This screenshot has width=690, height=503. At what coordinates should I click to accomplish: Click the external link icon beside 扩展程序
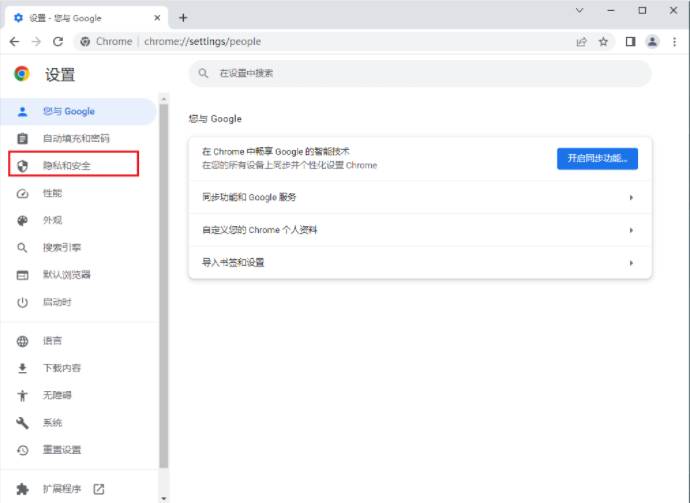[x=99, y=489]
